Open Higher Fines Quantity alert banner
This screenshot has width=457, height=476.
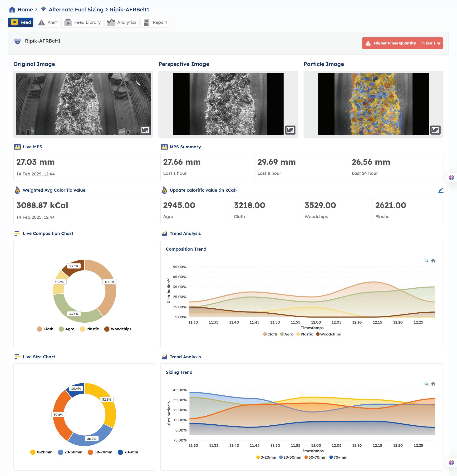(402, 43)
